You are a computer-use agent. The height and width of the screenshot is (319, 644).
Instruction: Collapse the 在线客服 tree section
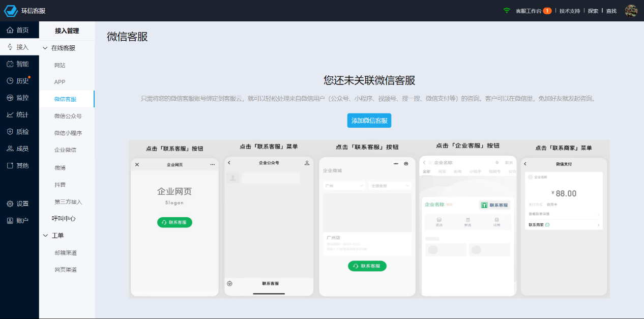(x=45, y=48)
